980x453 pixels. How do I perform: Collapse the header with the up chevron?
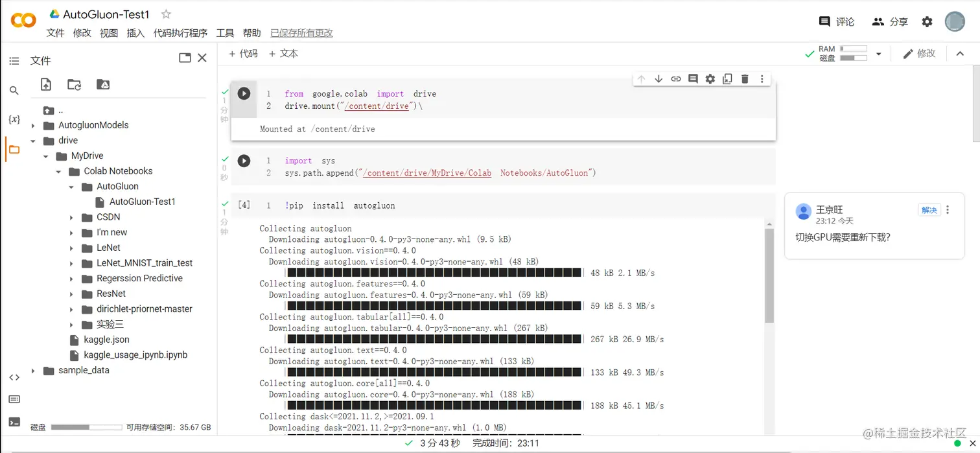tap(961, 54)
